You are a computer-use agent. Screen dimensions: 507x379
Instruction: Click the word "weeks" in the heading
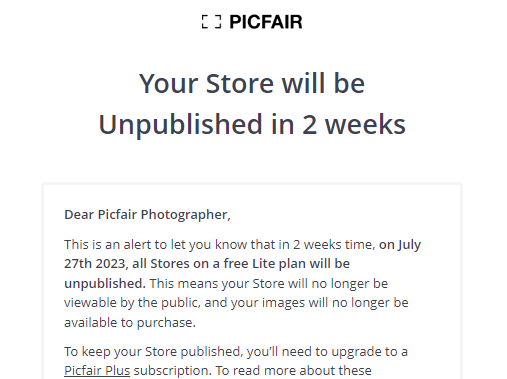pyautogui.click(x=365, y=124)
